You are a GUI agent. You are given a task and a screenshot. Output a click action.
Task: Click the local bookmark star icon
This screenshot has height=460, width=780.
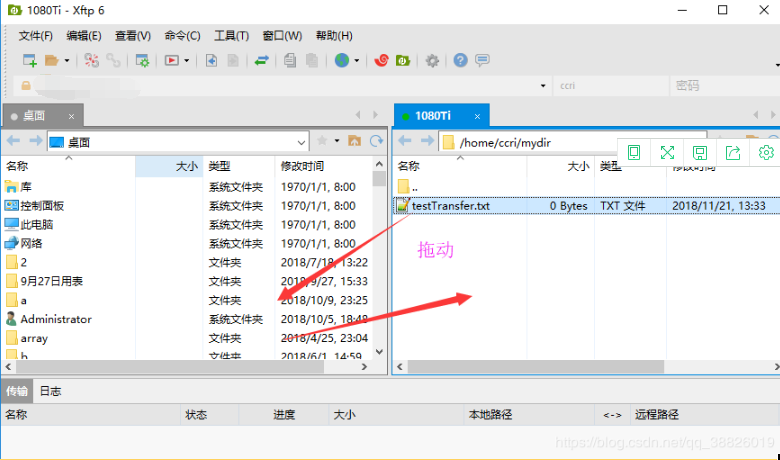click(322, 141)
